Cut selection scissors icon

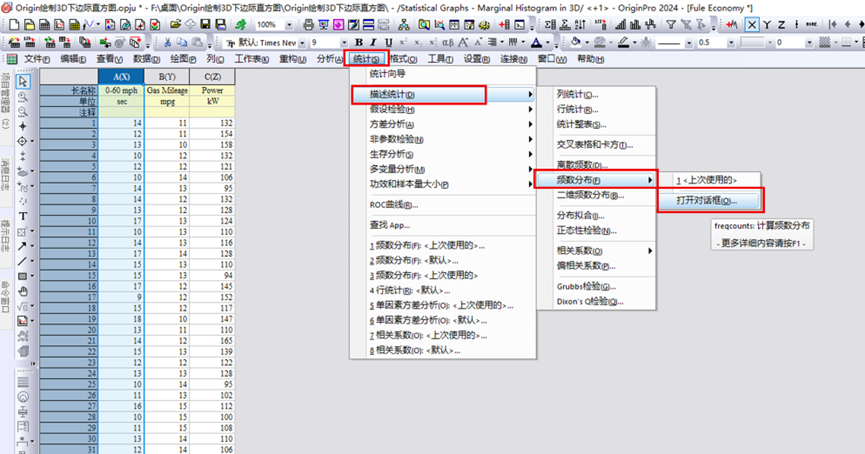(x=167, y=42)
